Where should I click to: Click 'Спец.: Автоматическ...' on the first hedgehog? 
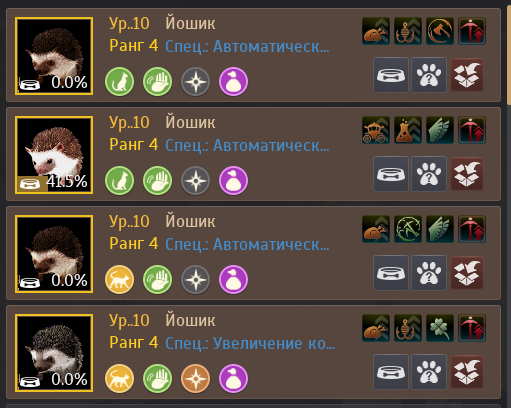point(247,46)
